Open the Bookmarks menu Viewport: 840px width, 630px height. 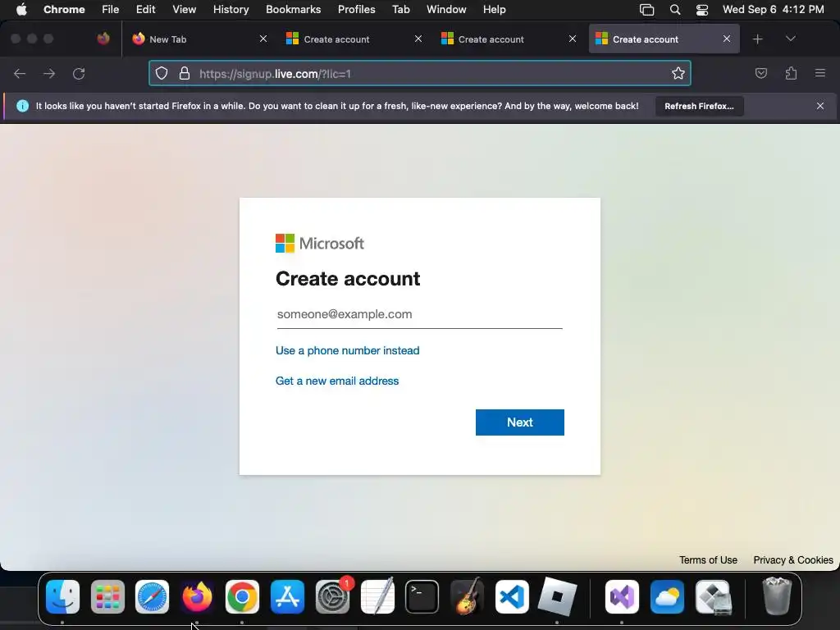pyautogui.click(x=293, y=10)
